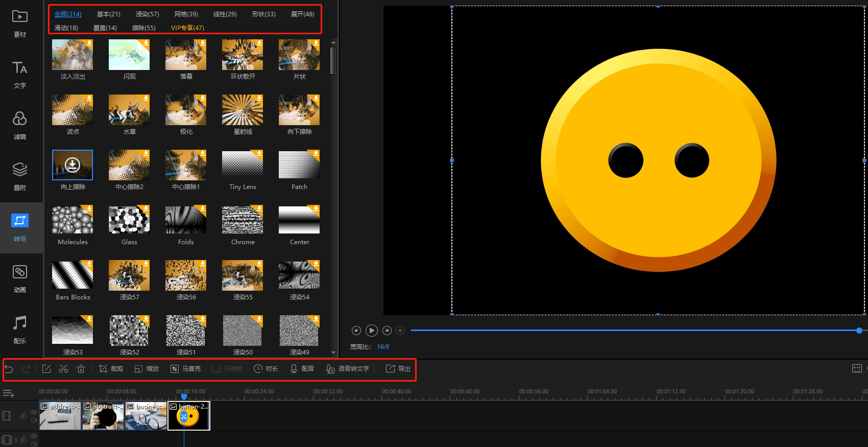Click the transitions list scroll-up arrow
The height and width of the screenshot is (447, 868).
[x=333, y=42]
